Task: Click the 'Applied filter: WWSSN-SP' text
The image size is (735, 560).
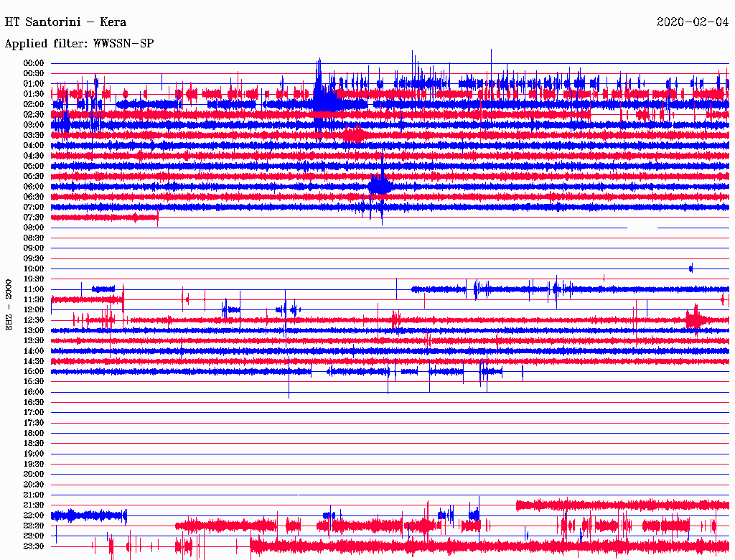Action: [x=79, y=44]
